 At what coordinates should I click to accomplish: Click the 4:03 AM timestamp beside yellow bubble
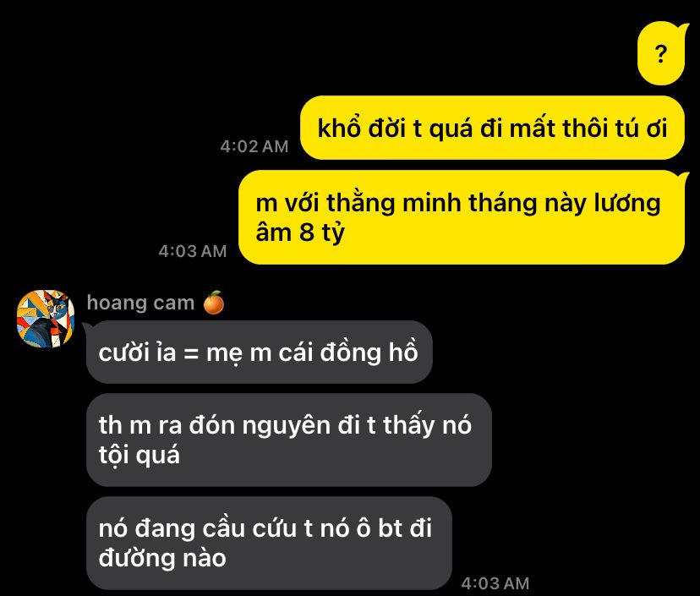tap(193, 251)
